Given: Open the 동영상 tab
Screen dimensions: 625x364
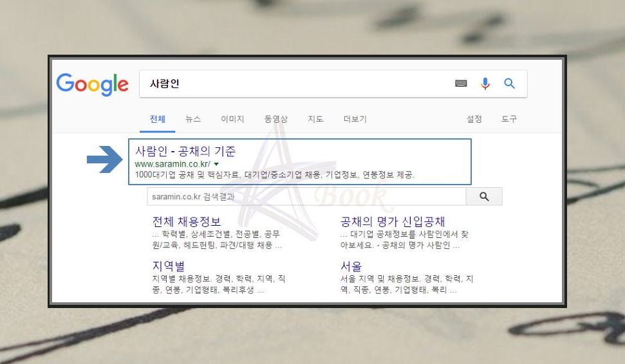Looking at the screenshot, I should tap(276, 119).
